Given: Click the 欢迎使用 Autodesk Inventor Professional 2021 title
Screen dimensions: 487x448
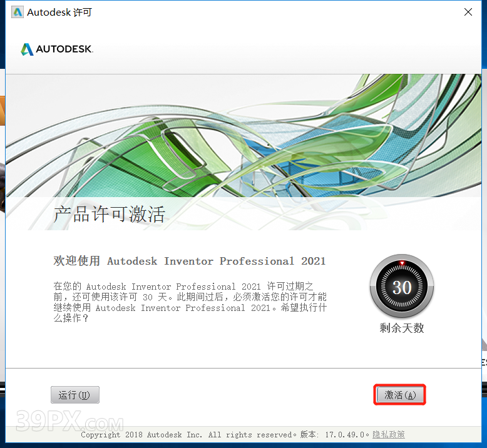Looking at the screenshot, I should [x=190, y=261].
